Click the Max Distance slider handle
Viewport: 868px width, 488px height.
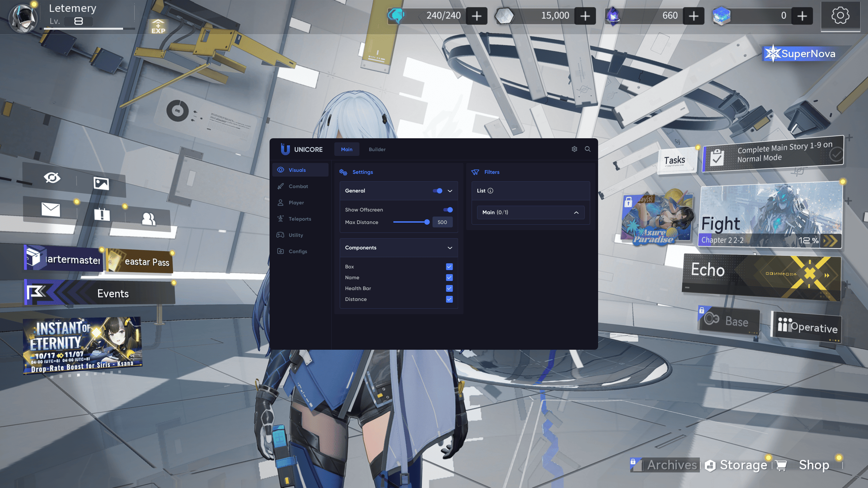[x=427, y=222]
